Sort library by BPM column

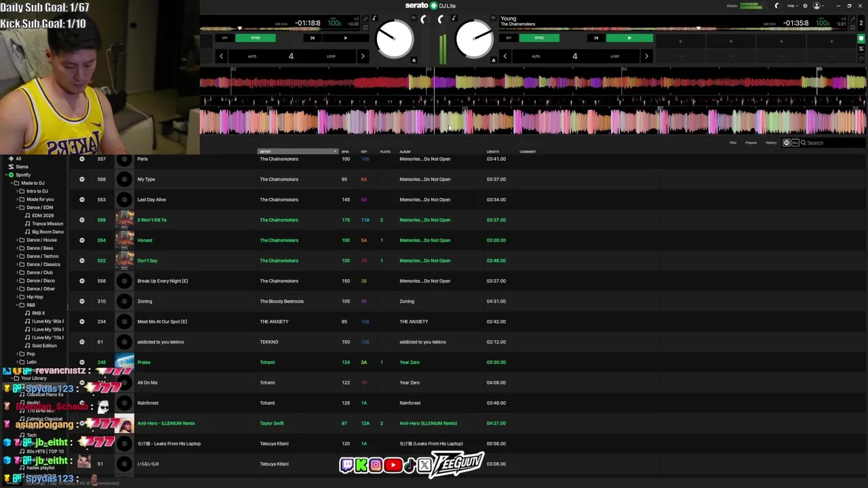pos(345,152)
